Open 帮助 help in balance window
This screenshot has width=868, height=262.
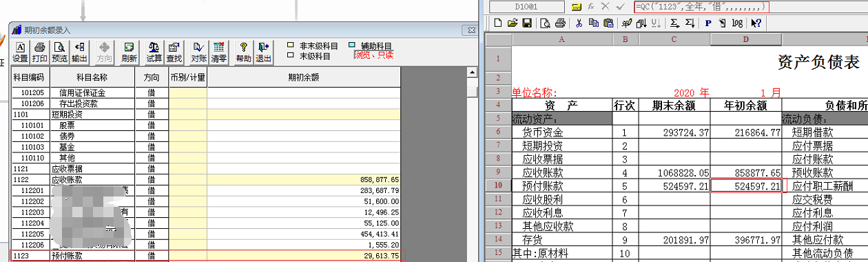pyautogui.click(x=244, y=52)
